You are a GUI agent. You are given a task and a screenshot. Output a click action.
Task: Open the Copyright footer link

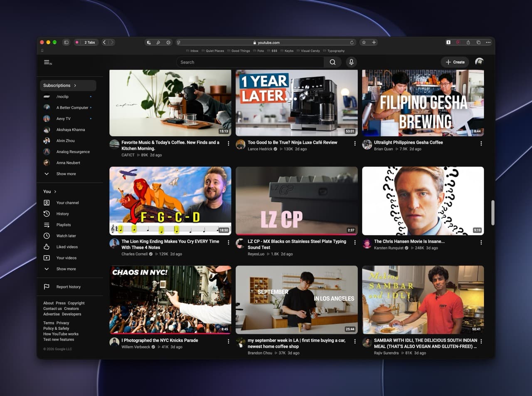76,303
